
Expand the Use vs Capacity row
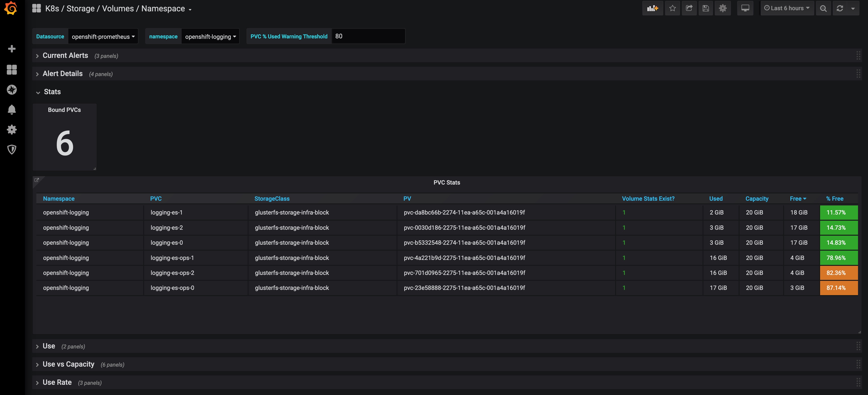point(68,364)
